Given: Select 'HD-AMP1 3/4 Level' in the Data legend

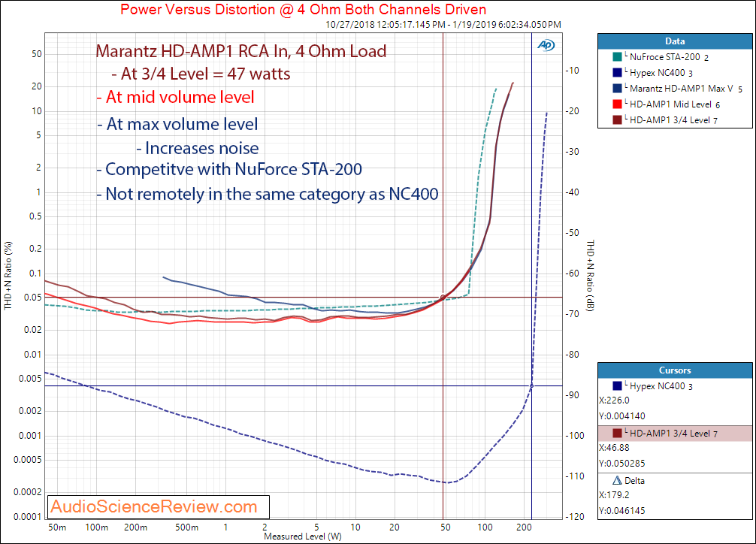Looking at the screenshot, I should point(673,120).
